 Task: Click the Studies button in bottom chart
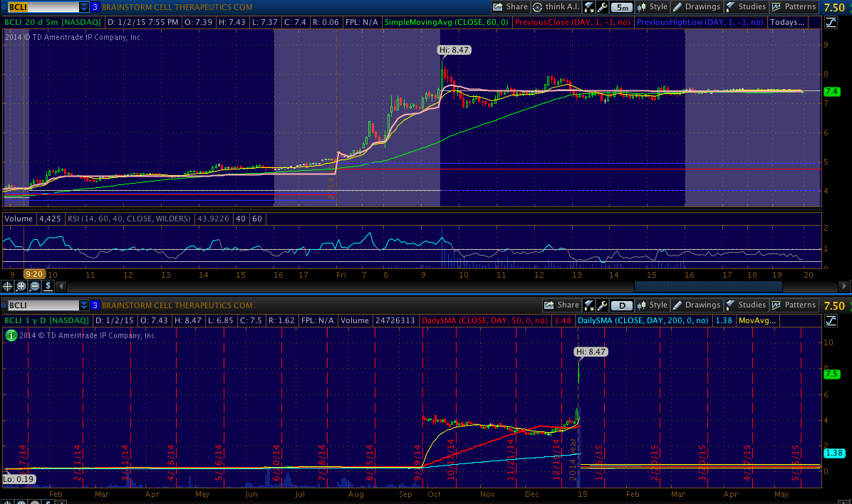(746, 305)
